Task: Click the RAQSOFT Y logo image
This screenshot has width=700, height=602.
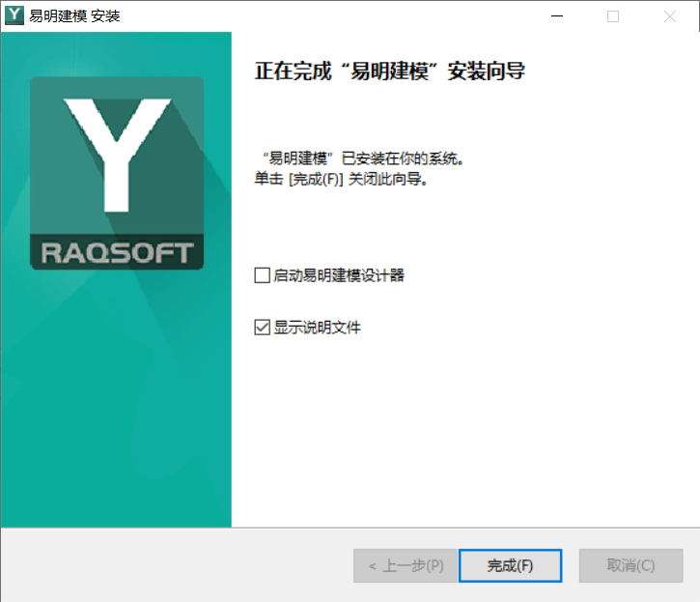Action: (x=117, y=173)
